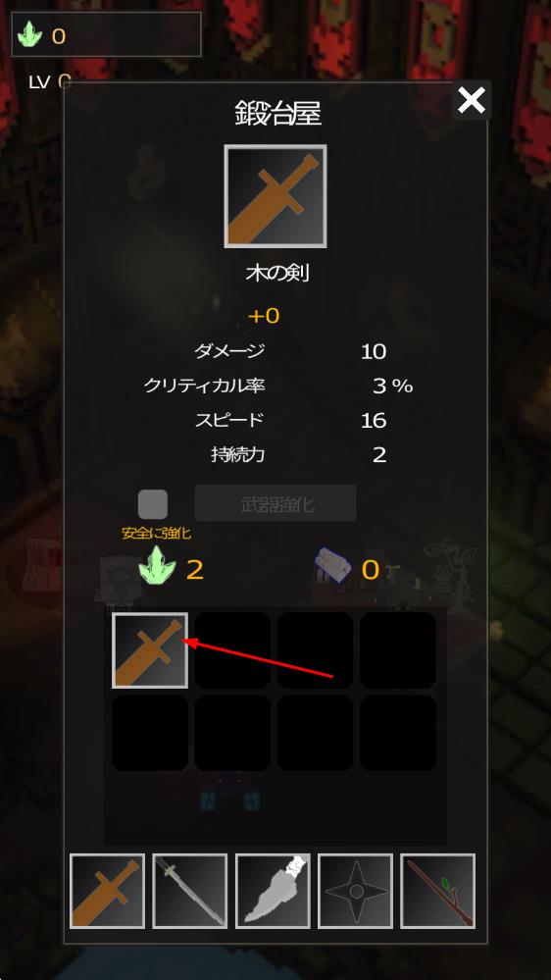Viewport: 551px width, 980px height.
Task: Enable the 安全に強化 checkbox
Action: 153,504
